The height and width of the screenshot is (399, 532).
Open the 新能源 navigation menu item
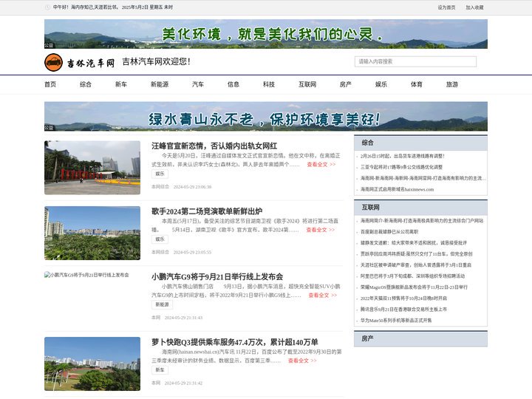coord(160,84)
